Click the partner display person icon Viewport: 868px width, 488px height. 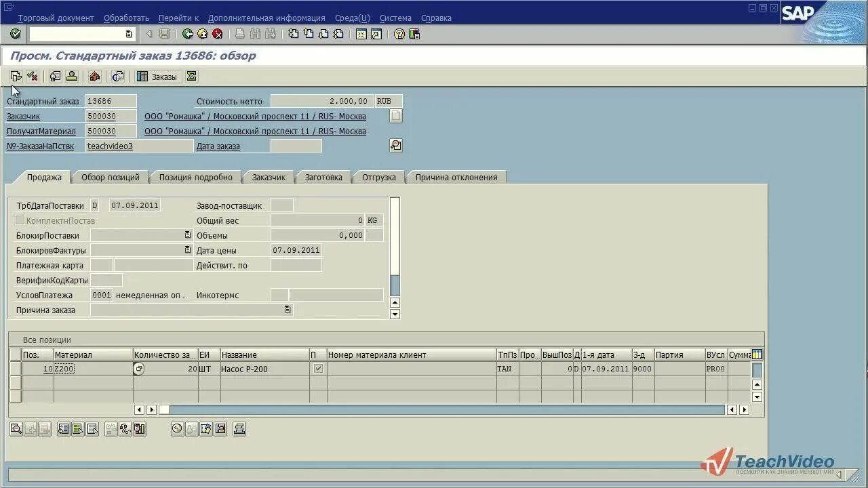click(73, 76)
